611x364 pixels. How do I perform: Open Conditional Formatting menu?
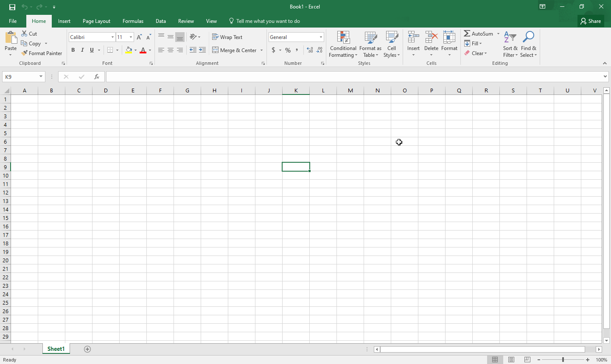(x=343, y=44)
